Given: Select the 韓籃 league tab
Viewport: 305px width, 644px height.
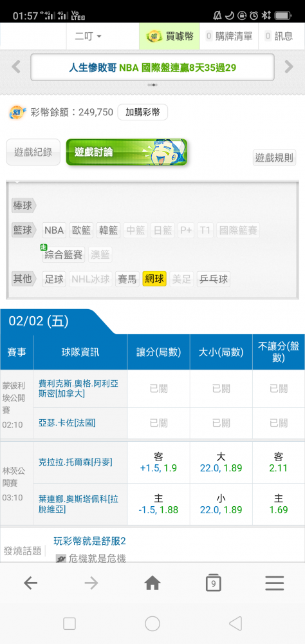Looking at the screenshot, I should (108, 231).
